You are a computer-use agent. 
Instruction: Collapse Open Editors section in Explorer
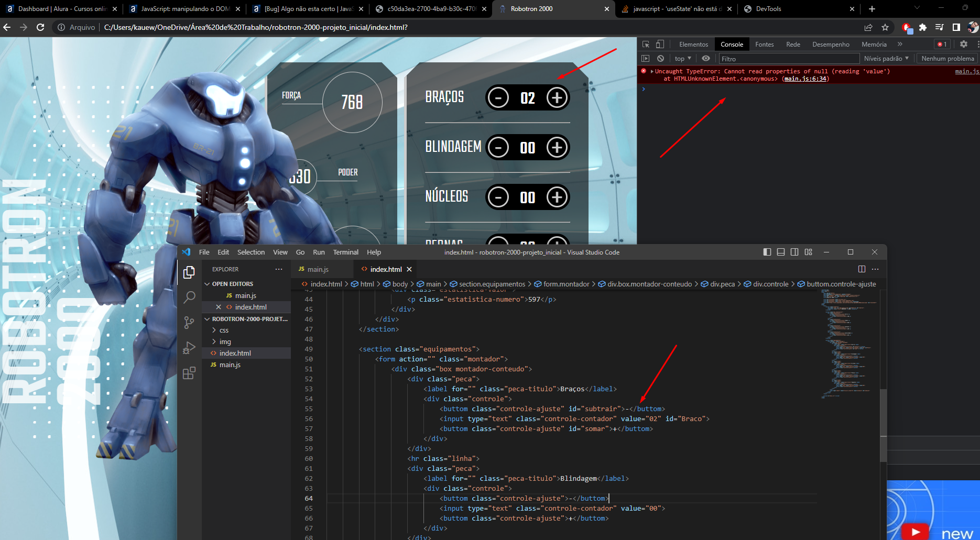[x=208, y=284]
